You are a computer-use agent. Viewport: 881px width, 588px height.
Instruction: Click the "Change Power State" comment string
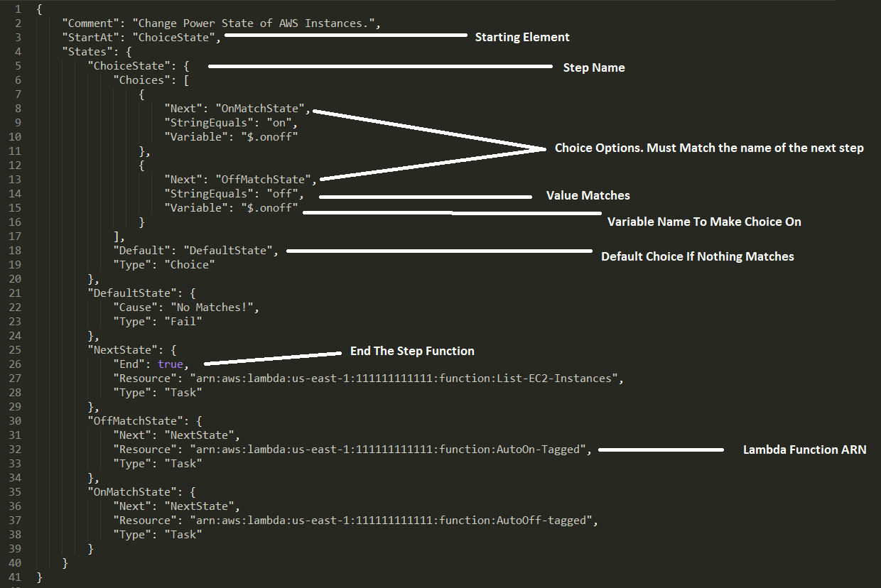tap(259, 23)
